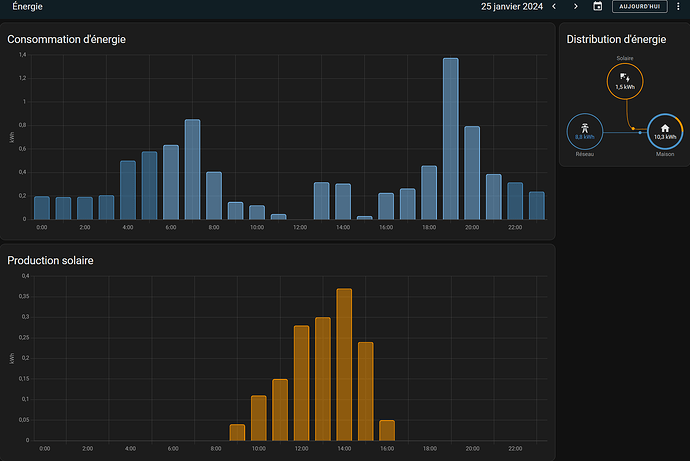This screenshot has height=461, width=690.
Task: Select the consumption bar at 22:00
Action: click(x=515, y=201)
